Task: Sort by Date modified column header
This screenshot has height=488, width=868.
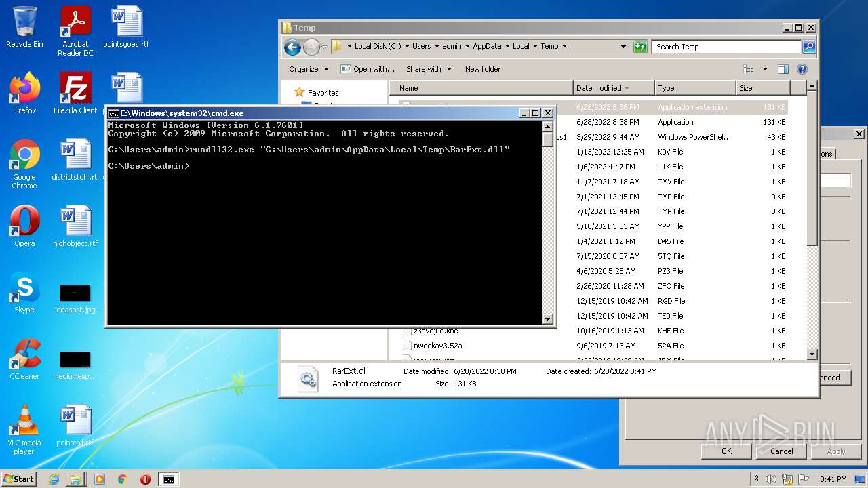Action: pos(613,88)
